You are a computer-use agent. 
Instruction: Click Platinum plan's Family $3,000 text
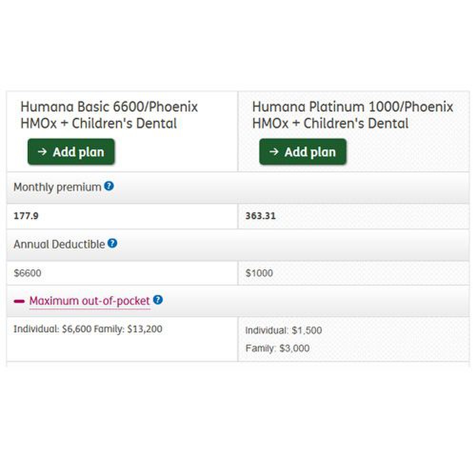tap(277, 348)
